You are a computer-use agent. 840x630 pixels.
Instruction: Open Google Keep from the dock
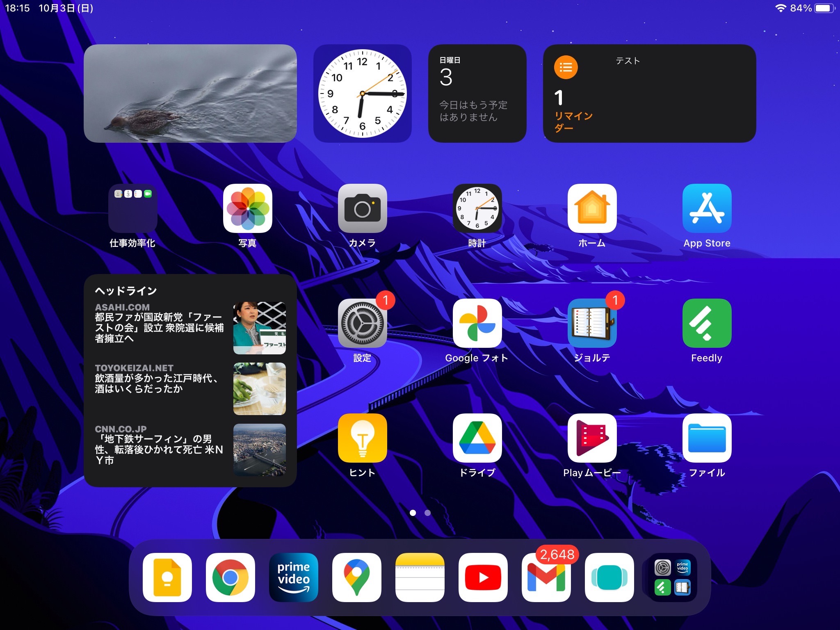tap(167, 577)
